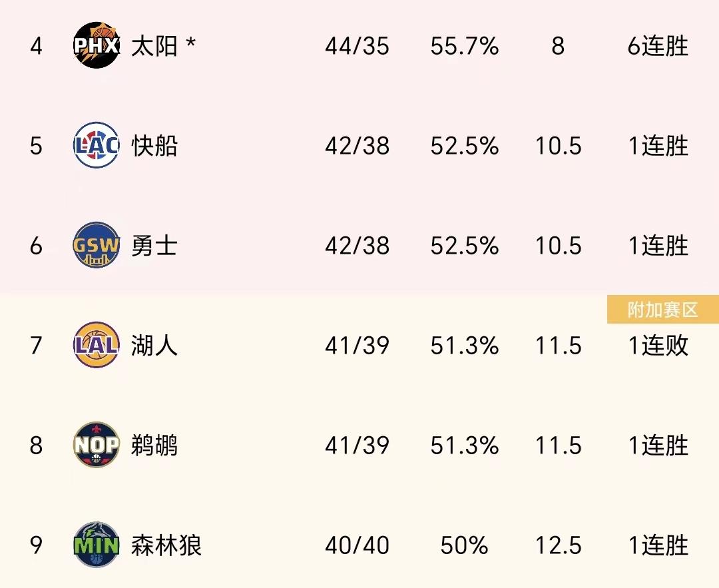Open the Phoenix Suns PHX logo

coord(97,45)
